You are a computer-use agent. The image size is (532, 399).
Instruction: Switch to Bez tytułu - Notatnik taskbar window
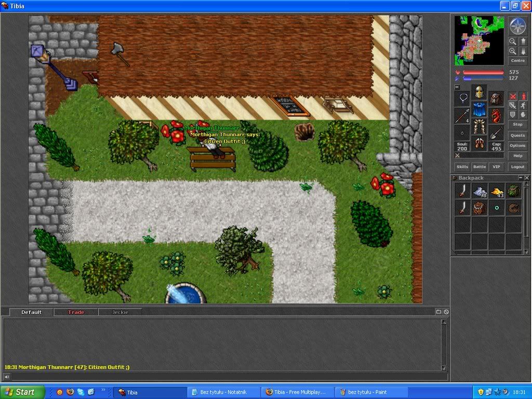tap(223, 392)
